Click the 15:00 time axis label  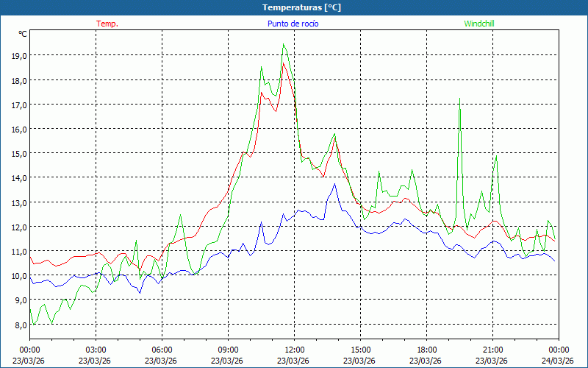pyautogui.click(x=360, y=350)
